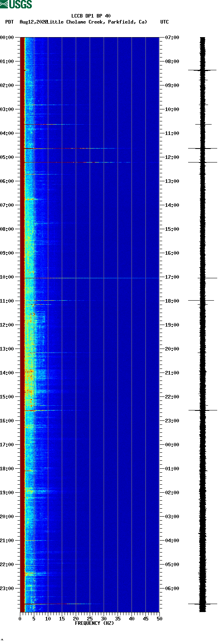Click the '17:00' UTC time label
The width and height of the screenshot is (220, 644).
172,277
